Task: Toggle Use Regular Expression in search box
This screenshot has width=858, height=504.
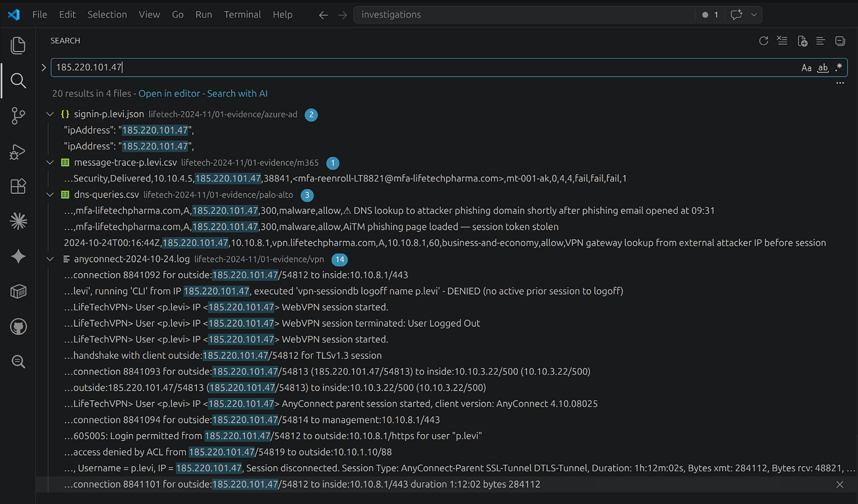Action: coord(839,68)
